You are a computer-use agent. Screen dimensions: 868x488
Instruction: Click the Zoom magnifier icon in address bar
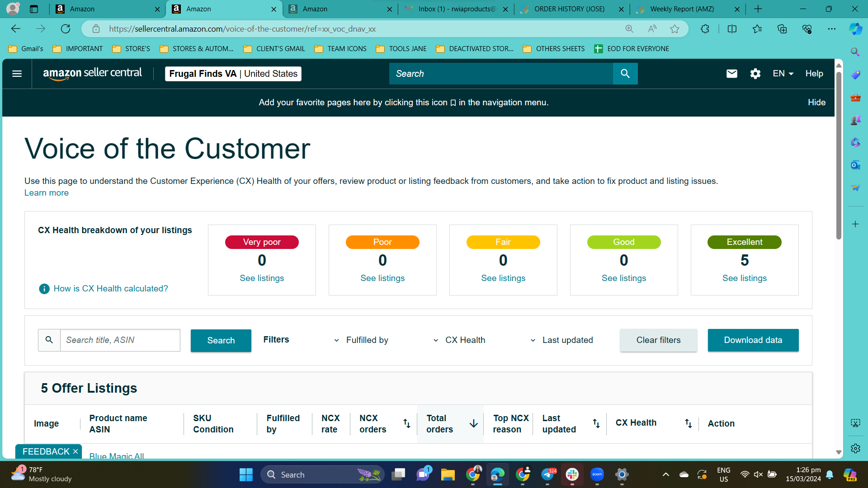tap(629, 29)
